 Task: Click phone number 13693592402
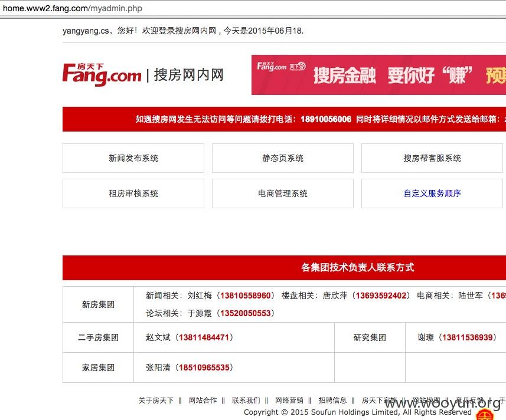(381, 296)
